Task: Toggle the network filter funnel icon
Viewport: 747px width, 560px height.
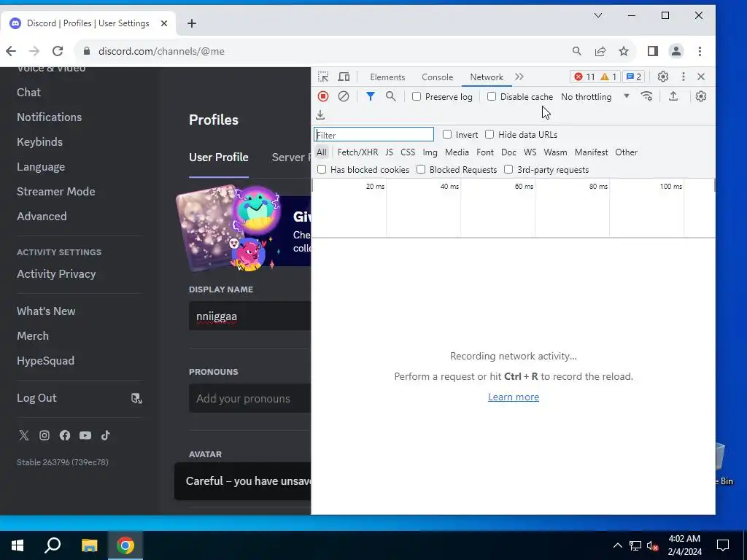Action: click(x=370, y=96)
